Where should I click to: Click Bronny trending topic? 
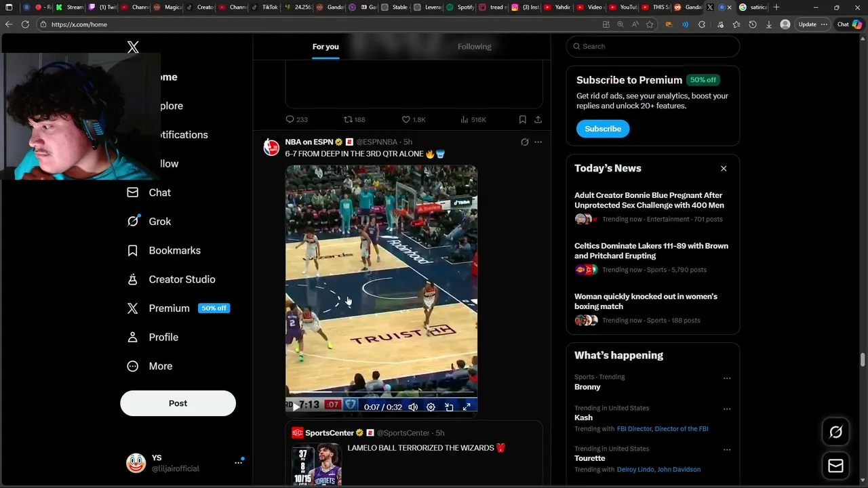(587, 387)
